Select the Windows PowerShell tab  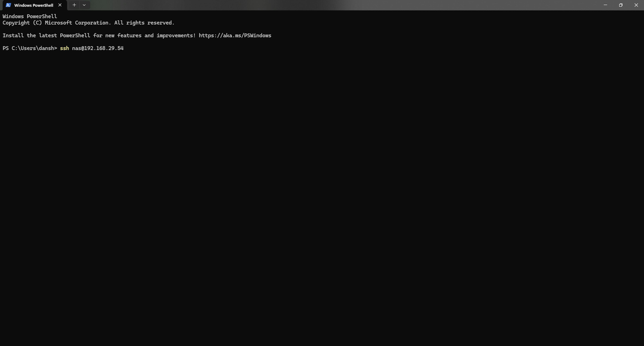[35, 5]
